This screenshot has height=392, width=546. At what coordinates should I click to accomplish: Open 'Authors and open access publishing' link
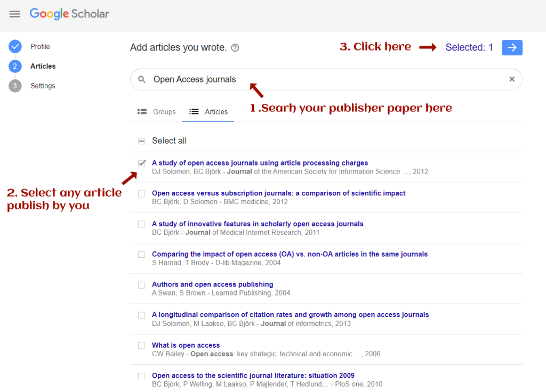coord(212,284)
